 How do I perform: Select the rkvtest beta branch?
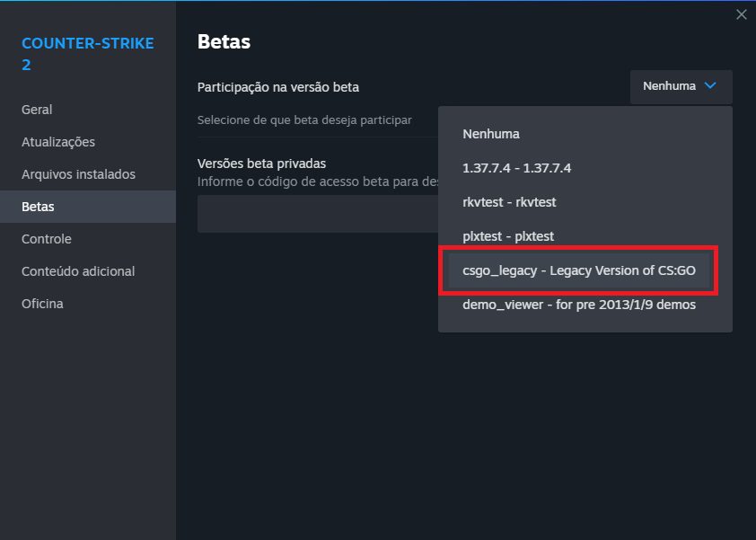tap(503, 202)
